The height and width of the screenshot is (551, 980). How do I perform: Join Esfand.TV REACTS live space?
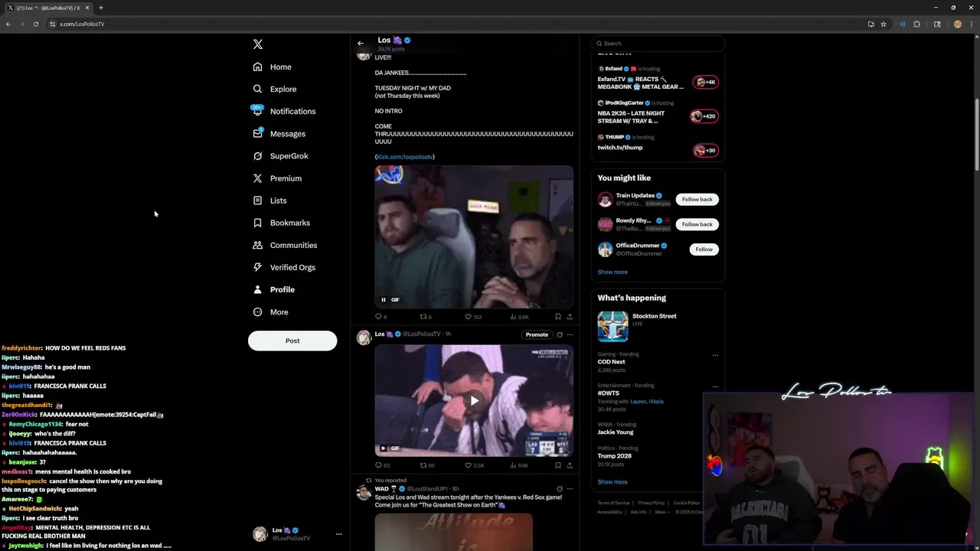[658, 79]
